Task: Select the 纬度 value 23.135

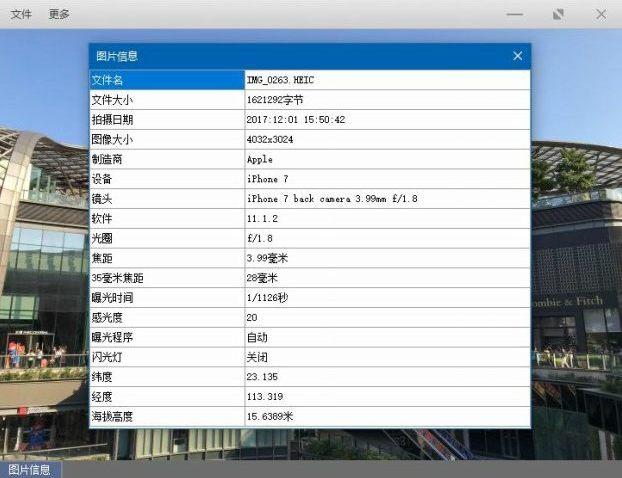Action: (261, 377)
